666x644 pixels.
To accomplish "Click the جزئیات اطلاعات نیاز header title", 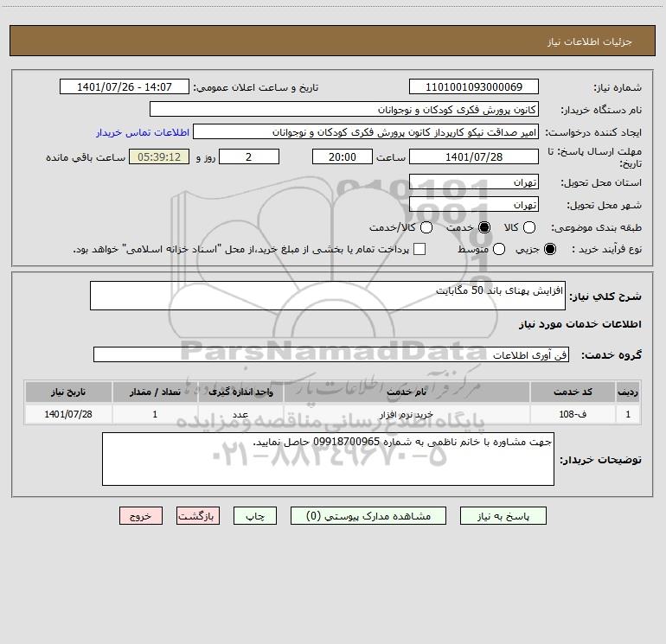I will [x=590, y=41].
